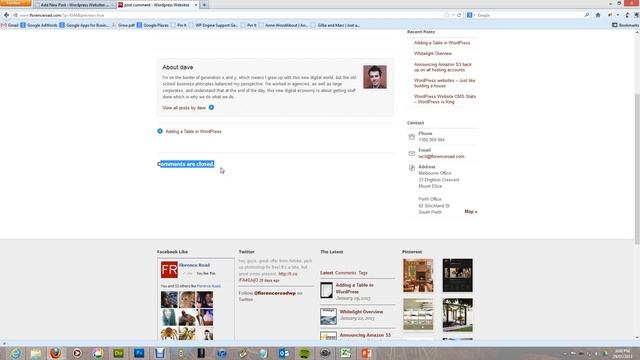Viewport: 640px width, 360px height.
Task: Open the recent post starting Whitelight
Action: [x=433, y=53]
